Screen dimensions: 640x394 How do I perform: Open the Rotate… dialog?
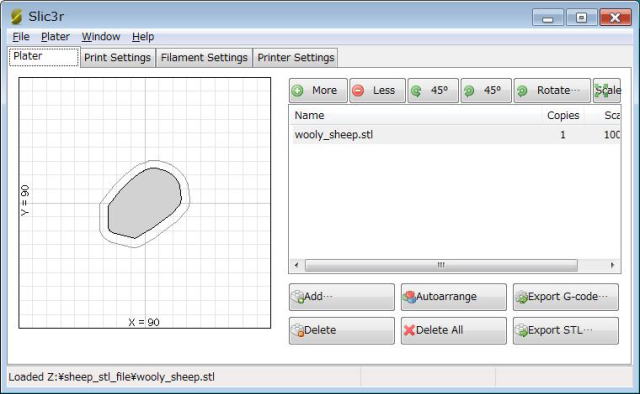(x=552, y=90)
